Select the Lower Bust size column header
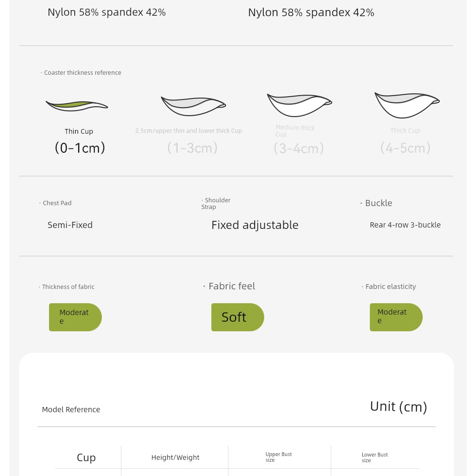Viewport: 476px width, 476px height. 375,457
